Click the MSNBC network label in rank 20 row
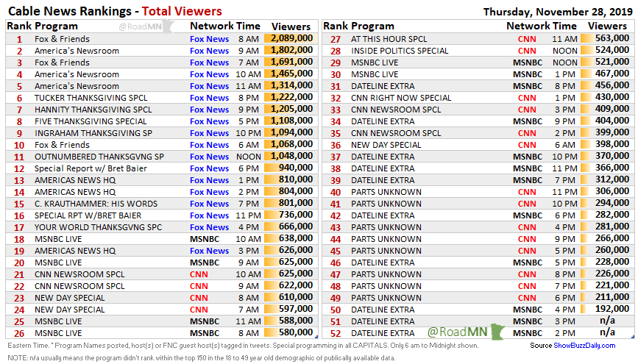Image resolution: width=638 pixels, height=364 pixels. pos(205,263)
